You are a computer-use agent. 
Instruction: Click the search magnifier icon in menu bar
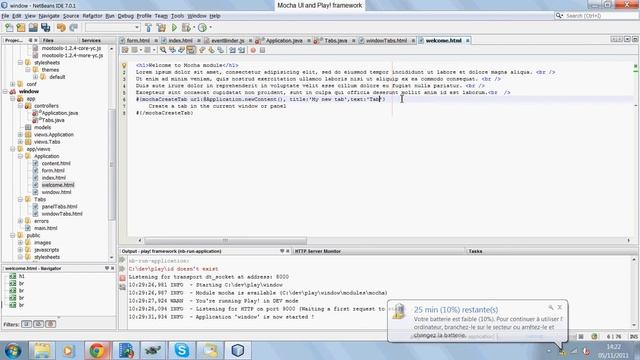click(559, 16)
